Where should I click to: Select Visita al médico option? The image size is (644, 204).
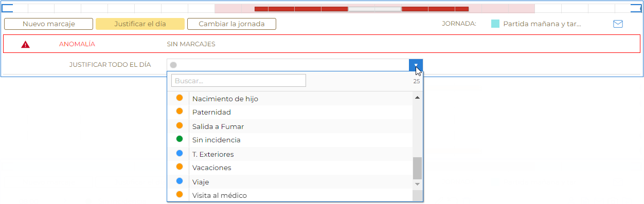(290, 195)
